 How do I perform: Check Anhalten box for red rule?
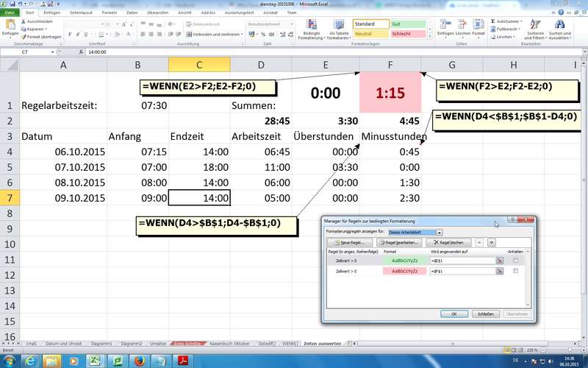coord(516,271)
